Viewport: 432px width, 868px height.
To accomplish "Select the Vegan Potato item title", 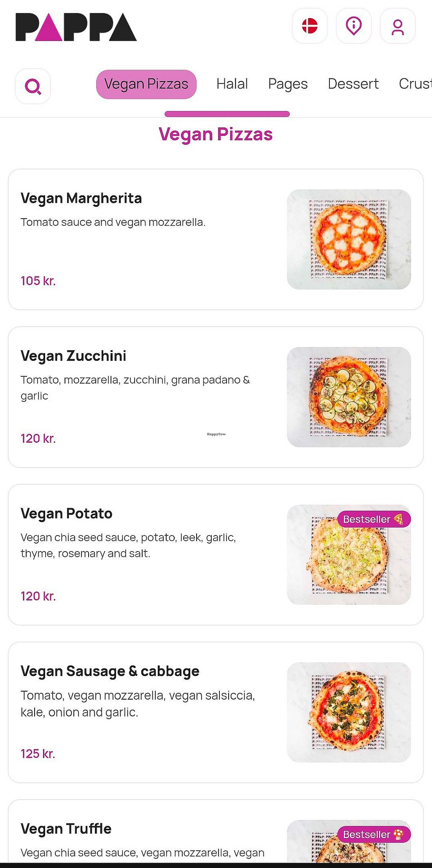I will (x=66, y=514).
